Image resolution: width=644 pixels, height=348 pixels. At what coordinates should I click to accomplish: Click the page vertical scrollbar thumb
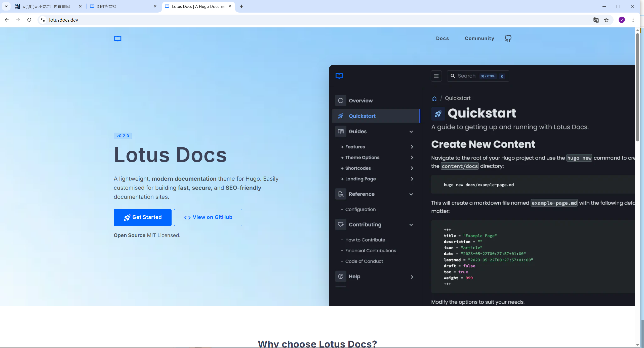pyautogui.click(x=637, y=87)
